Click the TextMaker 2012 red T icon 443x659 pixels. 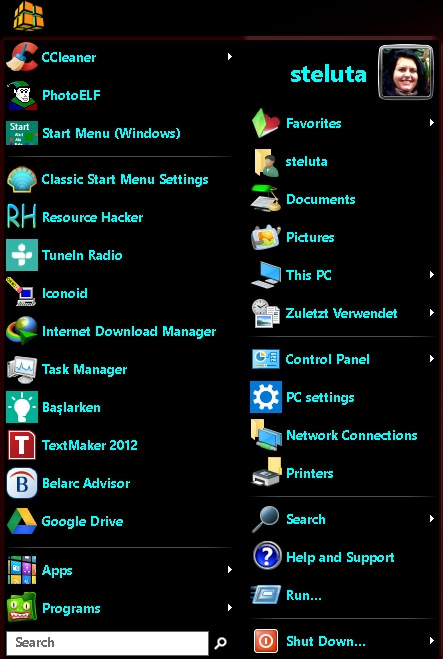(x=22, y=445)
